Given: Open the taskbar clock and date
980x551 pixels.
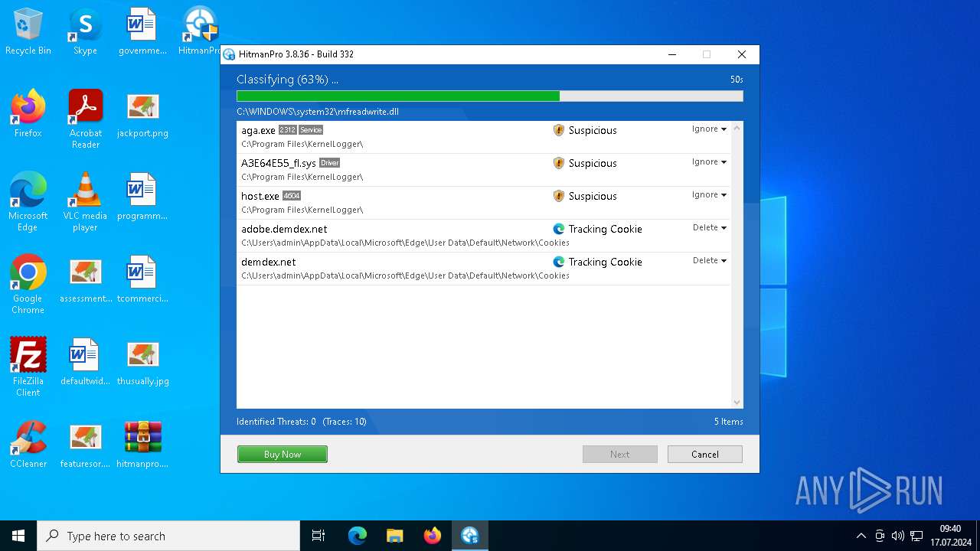Looking at the screenshot, I should [950, 536].
